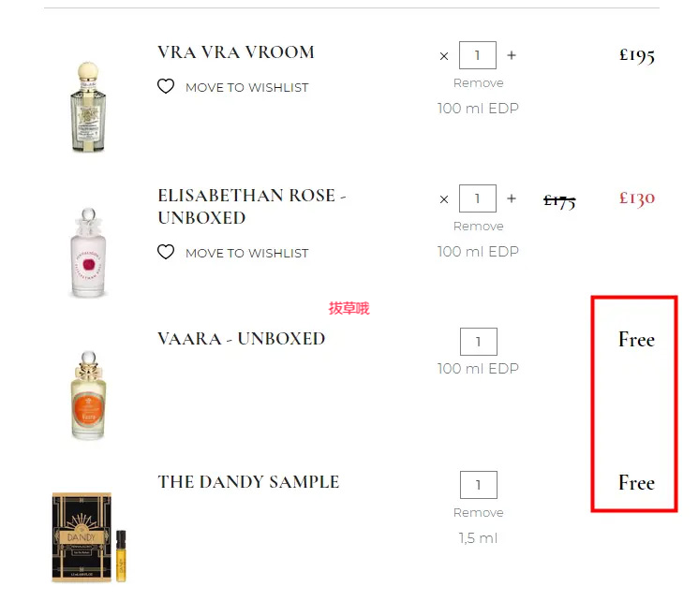The image size is (698, 616).
Task: Click the Vaara Unboxed quantity box
Action: [x=479, y=342]
